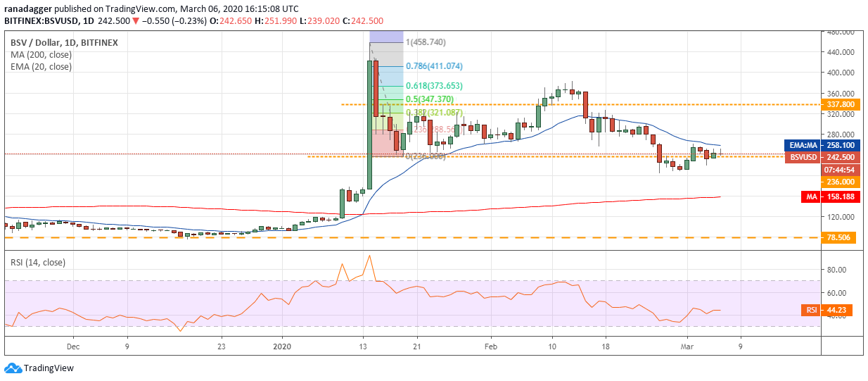Image resolution: width=868 pixels, height=381 pixels.
Task: Click the Fibonacci 0.618(373.653) level label
Action: pos(434,86)
